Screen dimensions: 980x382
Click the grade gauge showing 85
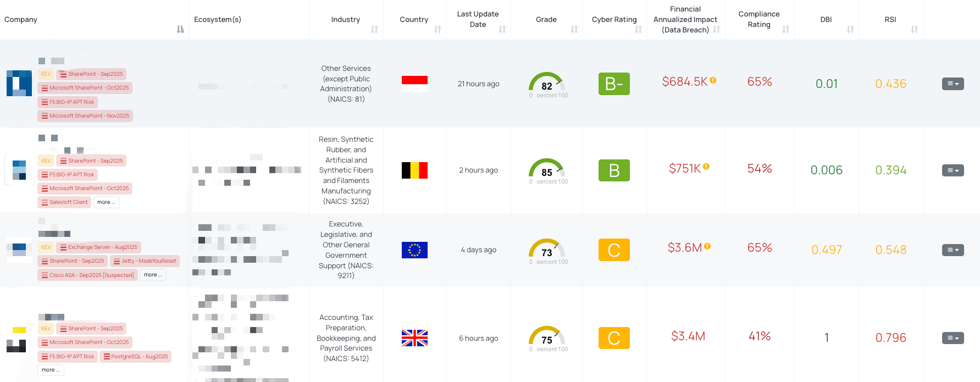tap(547, 170)
